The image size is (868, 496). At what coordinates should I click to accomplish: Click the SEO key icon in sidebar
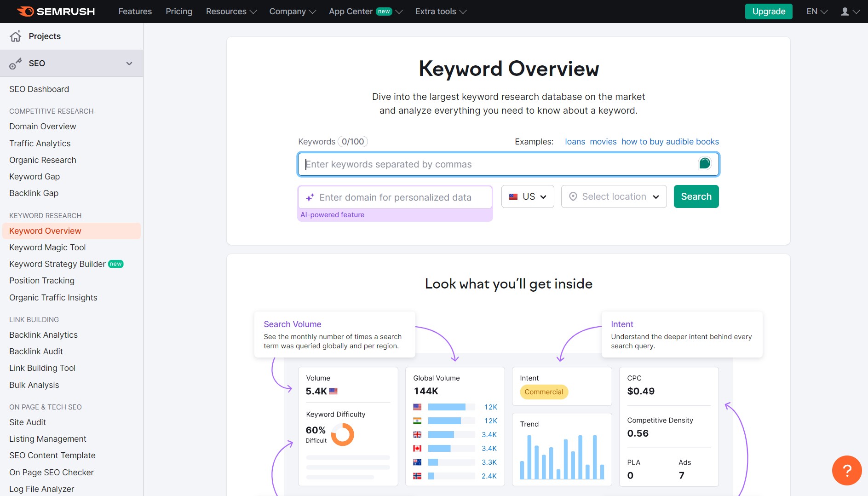16,63
